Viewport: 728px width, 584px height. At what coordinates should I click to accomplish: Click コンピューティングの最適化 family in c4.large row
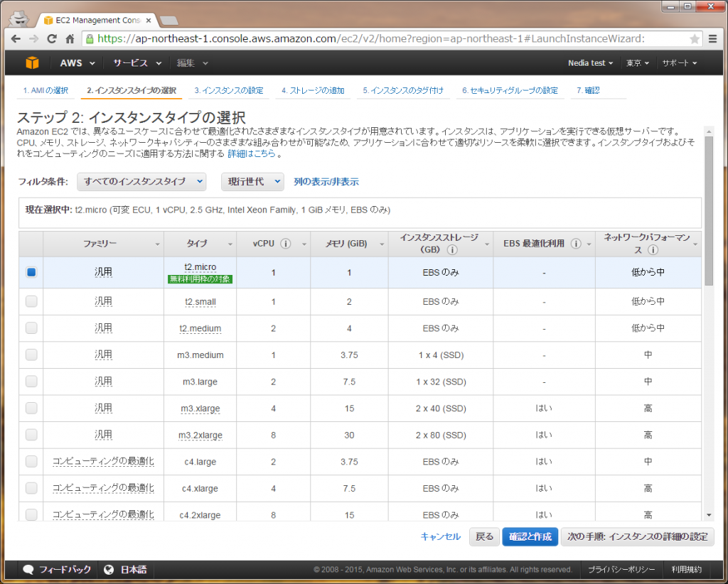coord(103,462)
